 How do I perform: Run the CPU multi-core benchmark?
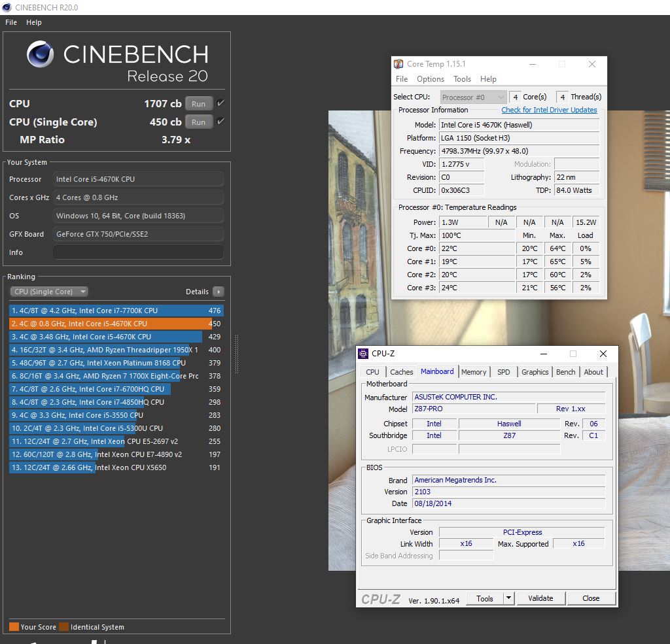click(199, 104)
